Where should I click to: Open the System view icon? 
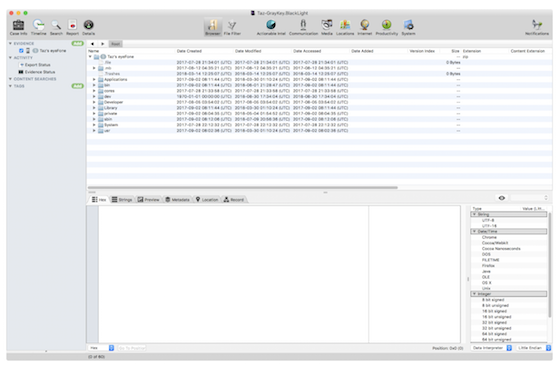click(408, 27)
